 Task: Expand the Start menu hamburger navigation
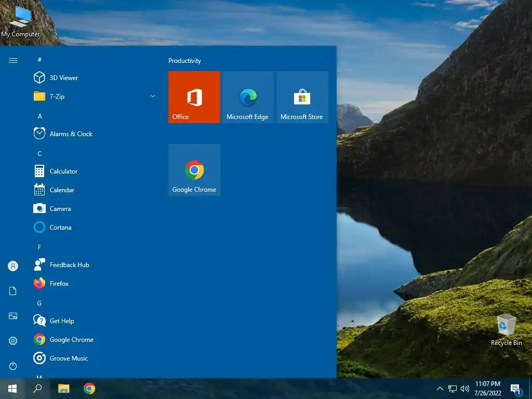click(x=13, y=60)
